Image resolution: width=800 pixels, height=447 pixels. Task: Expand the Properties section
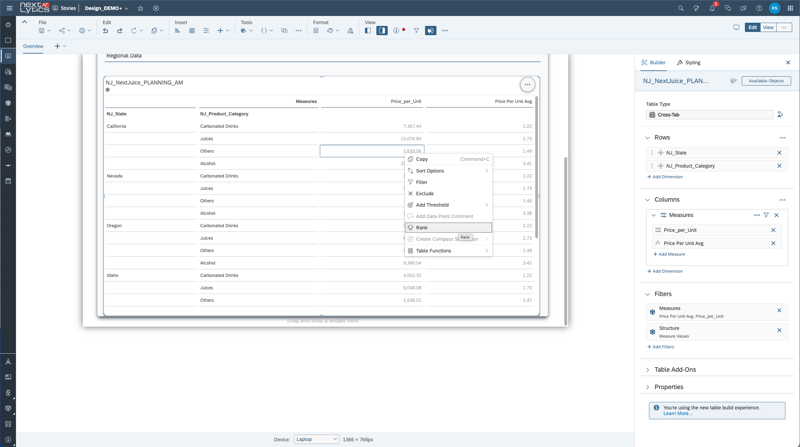pyautogui.click(x=647, y=387)
